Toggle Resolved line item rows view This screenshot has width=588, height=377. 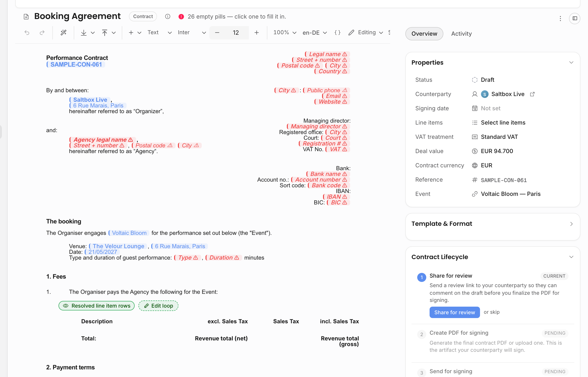pos(97,305)
